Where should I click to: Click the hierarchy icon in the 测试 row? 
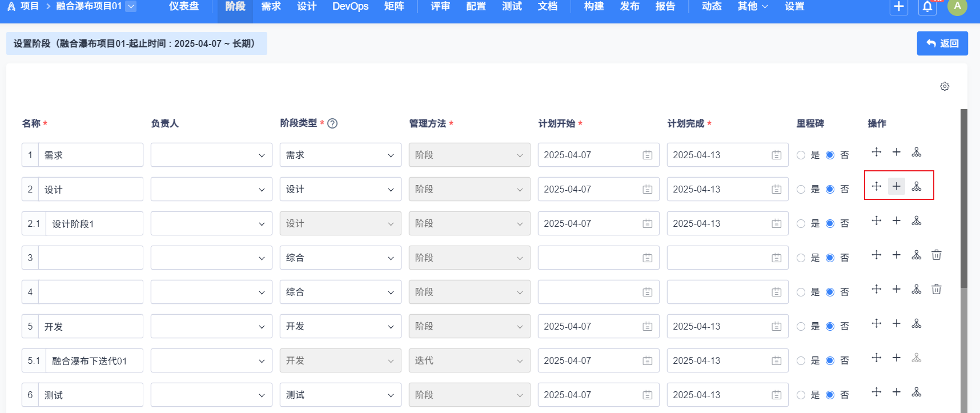(917, 392)
